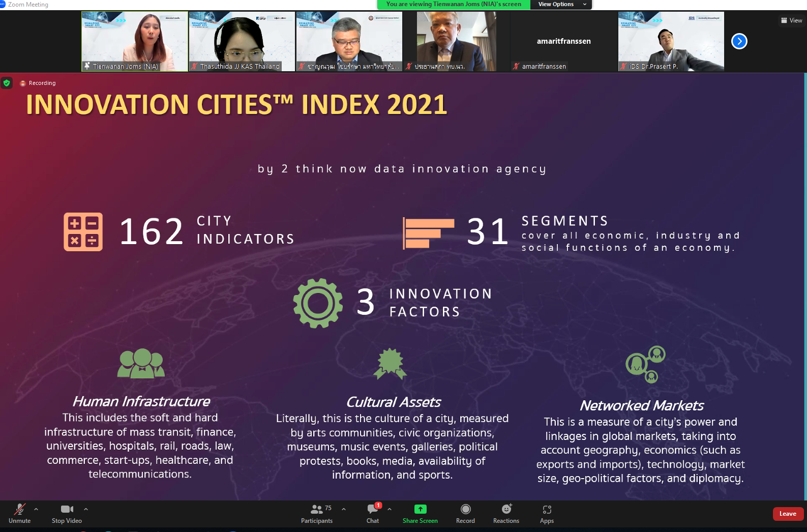
Task: Show next participants with right arrow
Action: (739, 41)
